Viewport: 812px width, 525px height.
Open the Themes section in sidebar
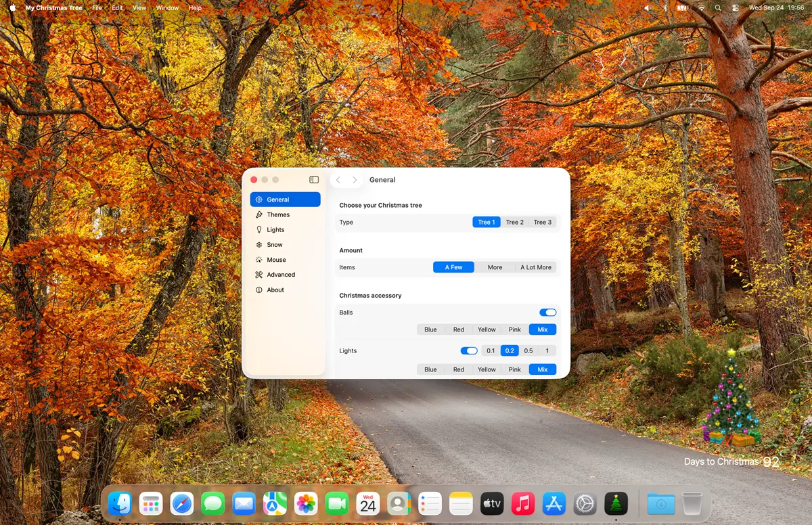[277, 214]
